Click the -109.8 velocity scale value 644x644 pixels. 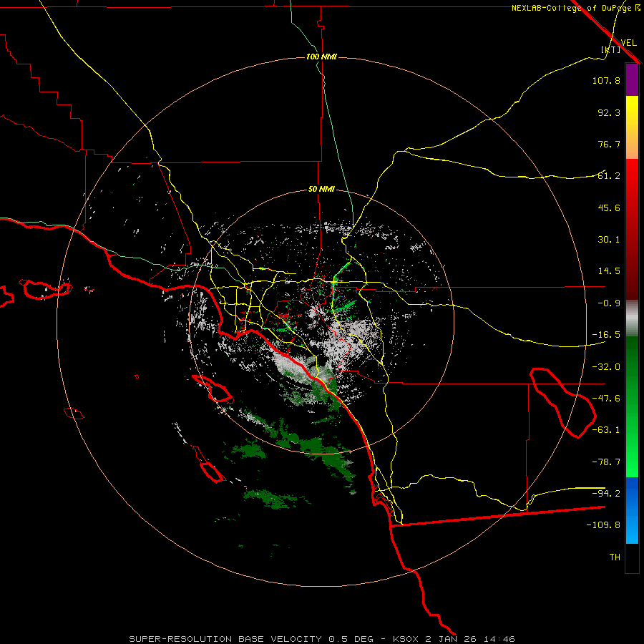pyautogui.click(x=603, y=525)
